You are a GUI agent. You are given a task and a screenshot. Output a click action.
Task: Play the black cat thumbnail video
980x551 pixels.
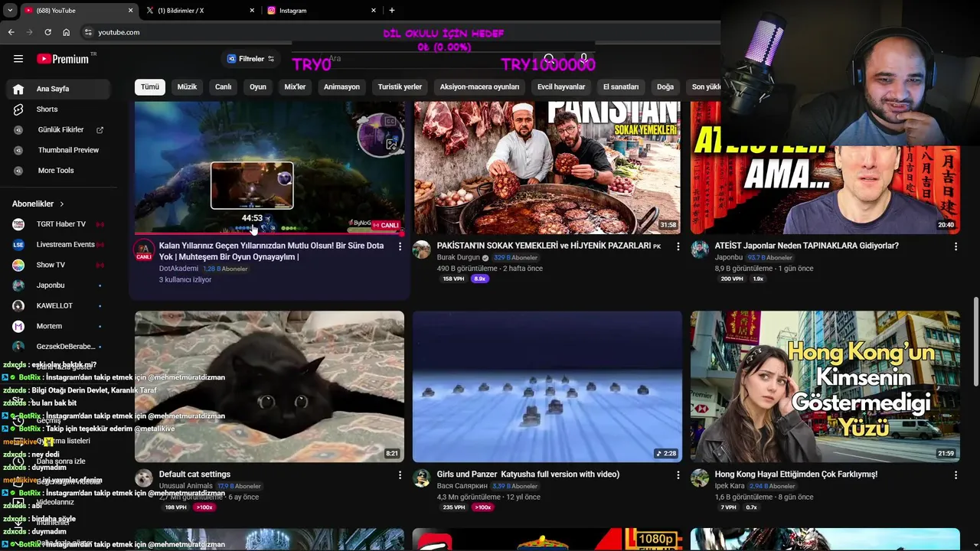coord(269,386)
